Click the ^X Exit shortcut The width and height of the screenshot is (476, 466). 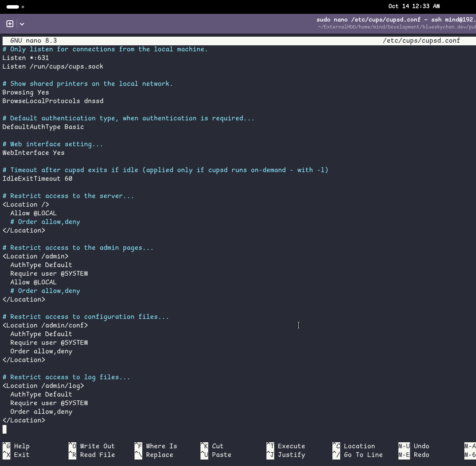16,455
